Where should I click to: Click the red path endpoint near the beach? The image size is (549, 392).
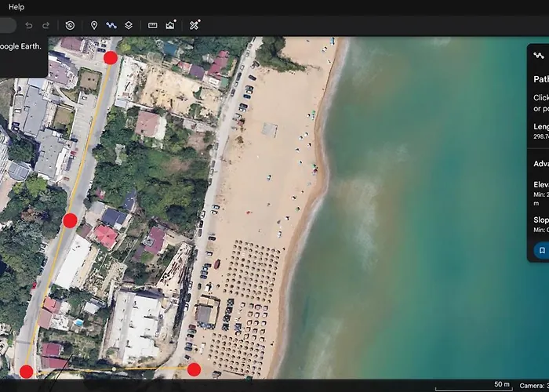[194, 369]
